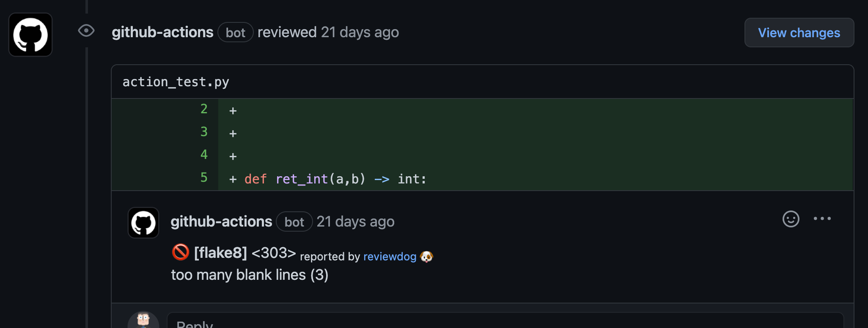Screen dimensions: 868x328
Task: Click the reviewed 21 days ago timestamp
Action: (360, 32)
